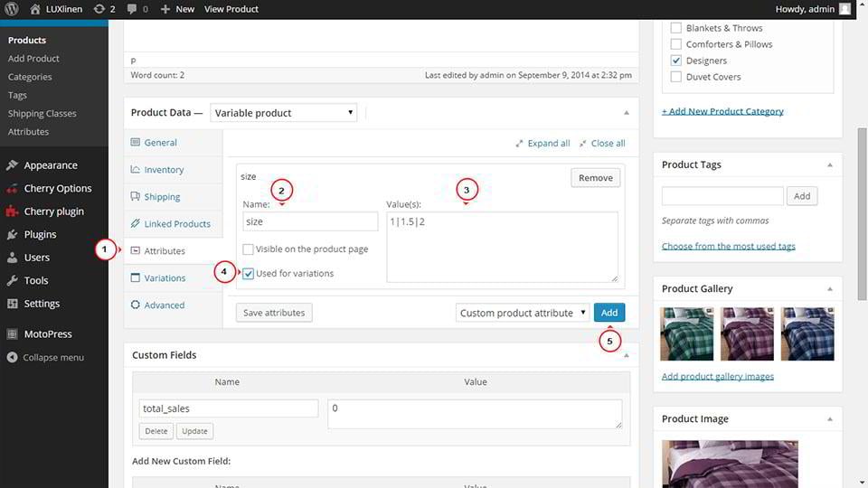Open the Users sidebar item
868x488 pixels.
36,258
